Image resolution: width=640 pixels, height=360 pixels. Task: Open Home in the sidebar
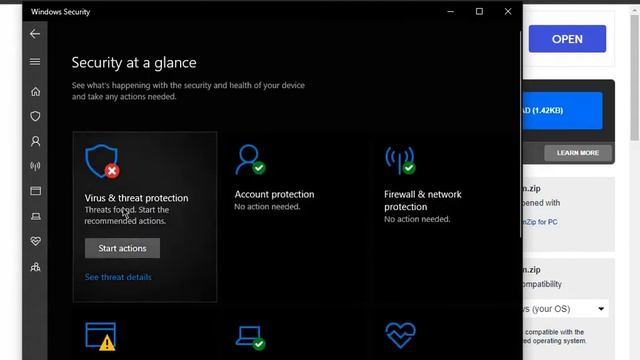click(x=36, y=91)
